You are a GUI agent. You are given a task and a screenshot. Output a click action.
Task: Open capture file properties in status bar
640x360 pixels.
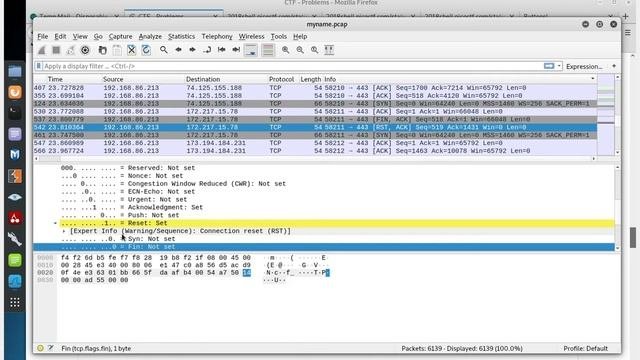click(50, 348)
